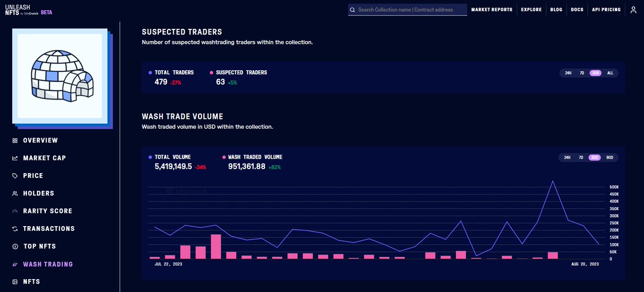Click the chart line's highest peak point

point(553,181)
